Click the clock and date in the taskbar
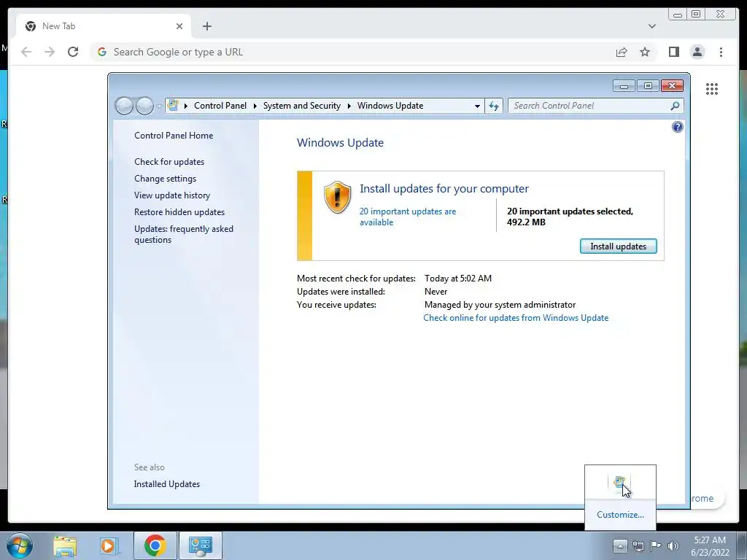747x560 pixels. [x=710, y=546]
